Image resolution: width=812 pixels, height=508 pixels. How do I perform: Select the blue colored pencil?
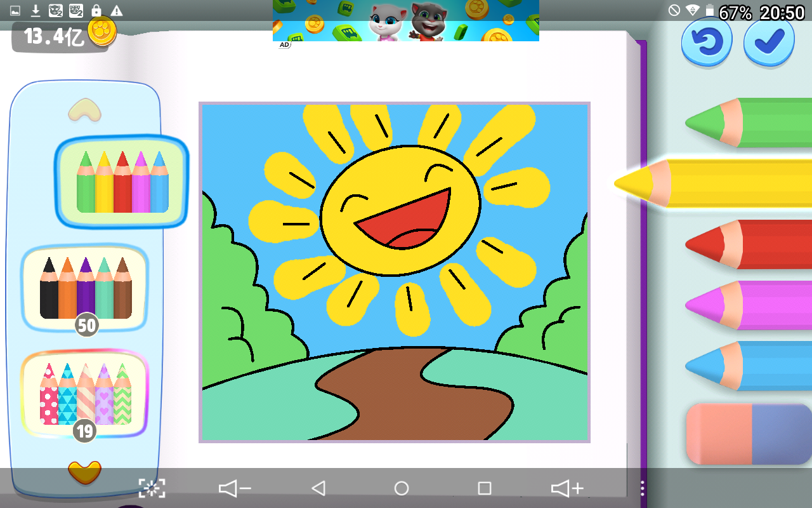click(x=749, y=366)
